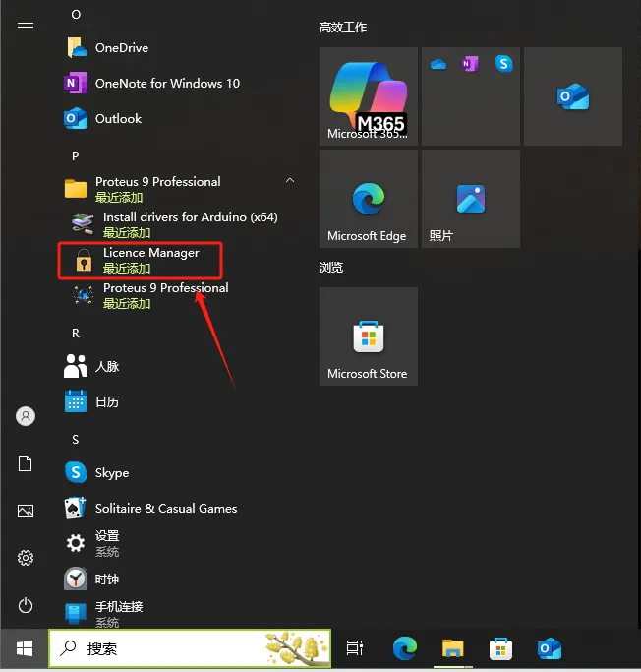This screenshot has width=641, height=672.
Task: Open Documents from the left sidebar
Action: pos(26,463)
